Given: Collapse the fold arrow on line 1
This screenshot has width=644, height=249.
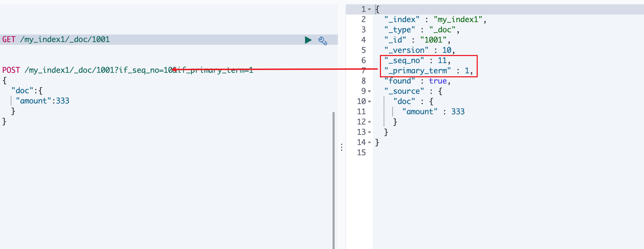Looking at the screenshot, I should pos(369,9).
